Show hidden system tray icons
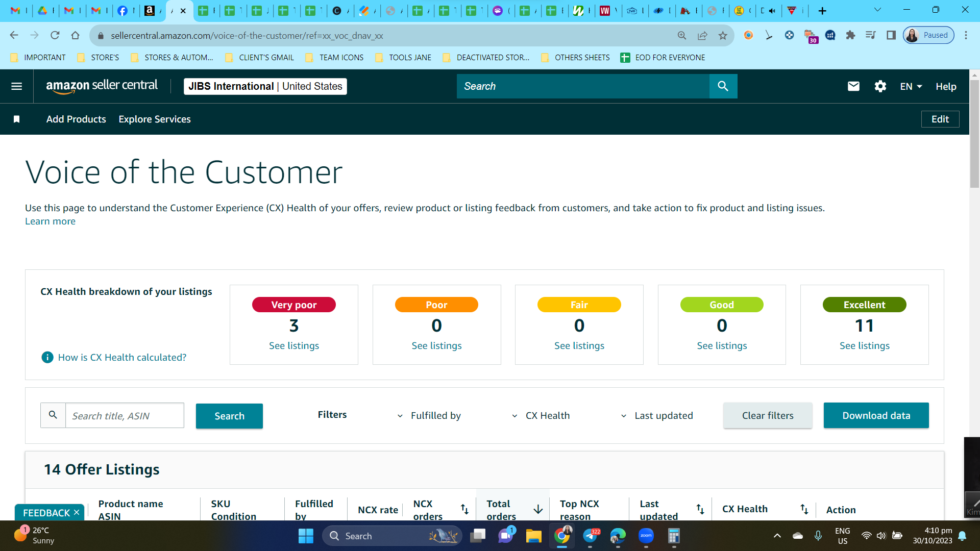The height and width of the screenshot is (551, 980). click(x=777, y=536)
